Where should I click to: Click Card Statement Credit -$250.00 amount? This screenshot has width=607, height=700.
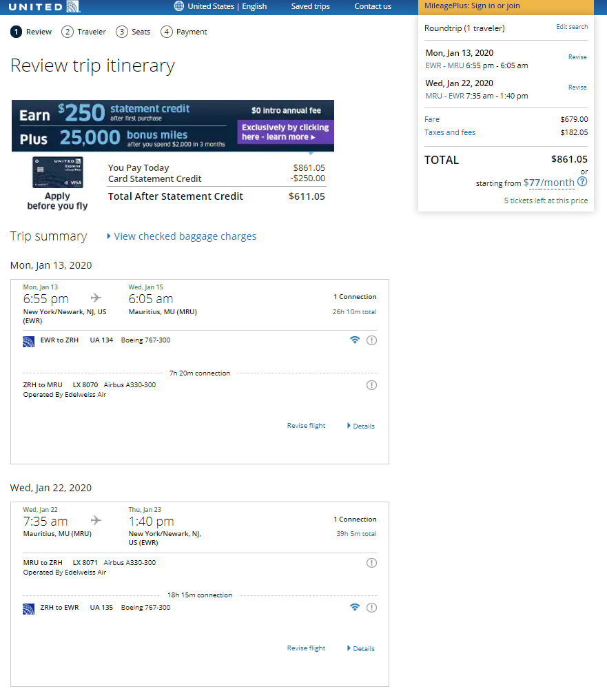308,178
